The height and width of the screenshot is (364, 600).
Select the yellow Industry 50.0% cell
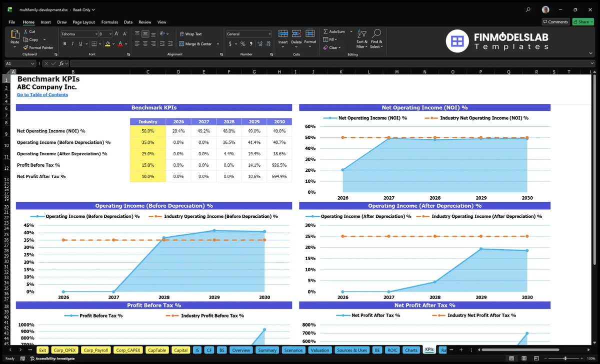click(x=147, y=131)
